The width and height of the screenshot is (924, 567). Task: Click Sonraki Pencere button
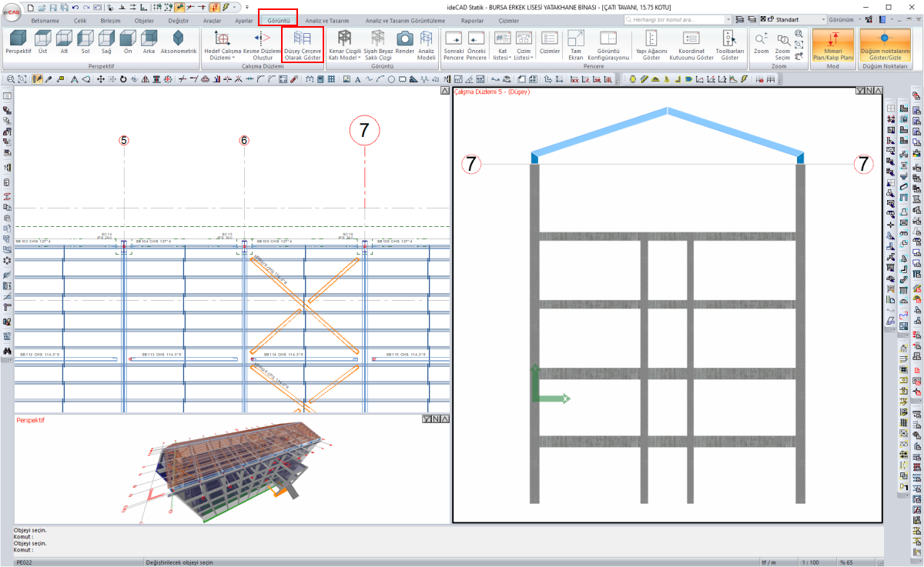point(454,44)
